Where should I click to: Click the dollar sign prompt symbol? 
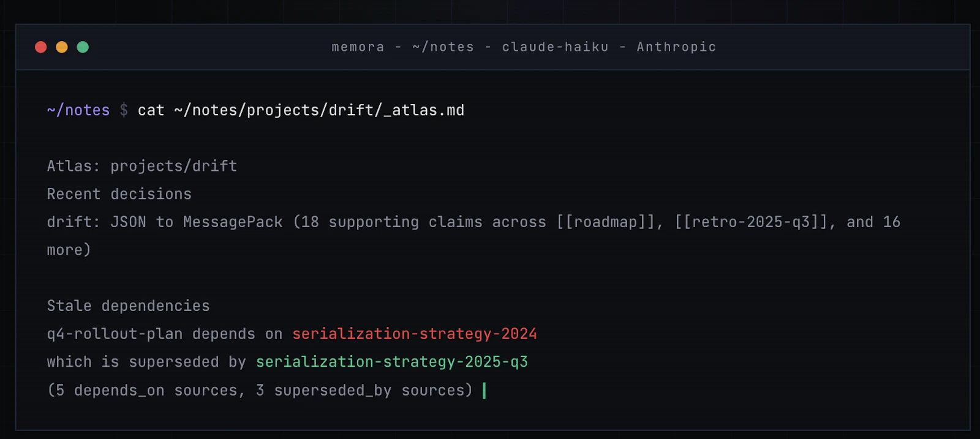pos(124,110)
